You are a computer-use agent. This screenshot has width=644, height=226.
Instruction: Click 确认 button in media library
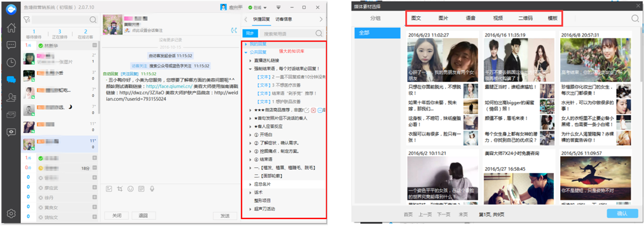622,214
